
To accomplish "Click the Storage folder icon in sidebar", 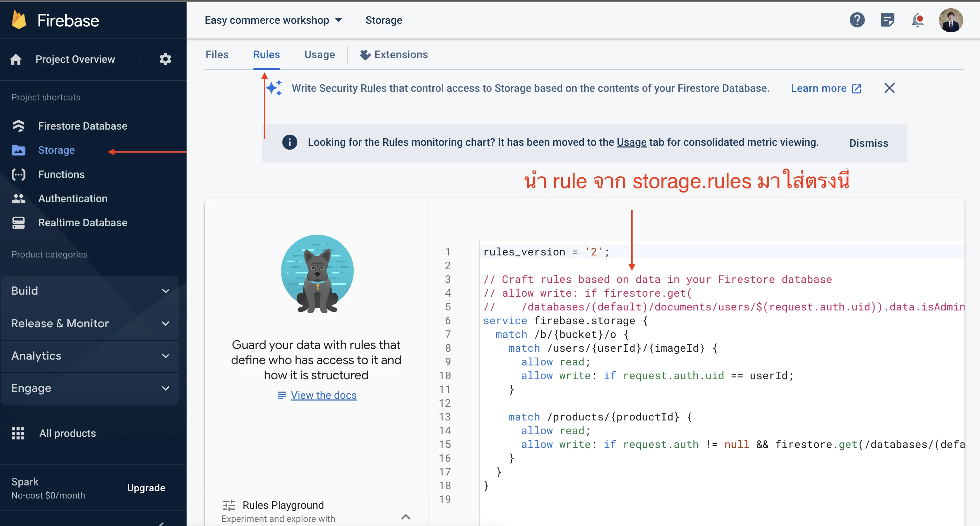I will coord(18,150).
